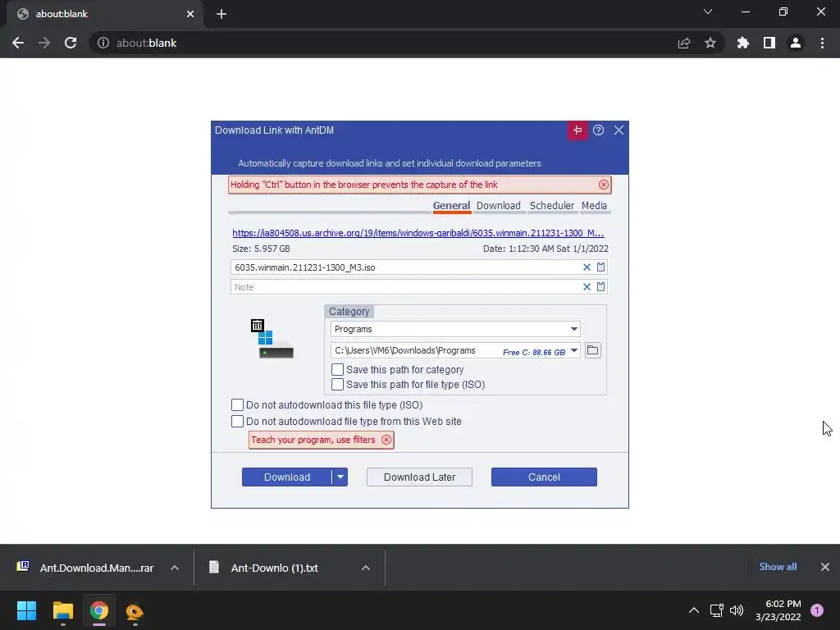The height and width of the screenshot is (630, 840).
Task: Open the archive.org ISO download link
Action: coord(418,233)
